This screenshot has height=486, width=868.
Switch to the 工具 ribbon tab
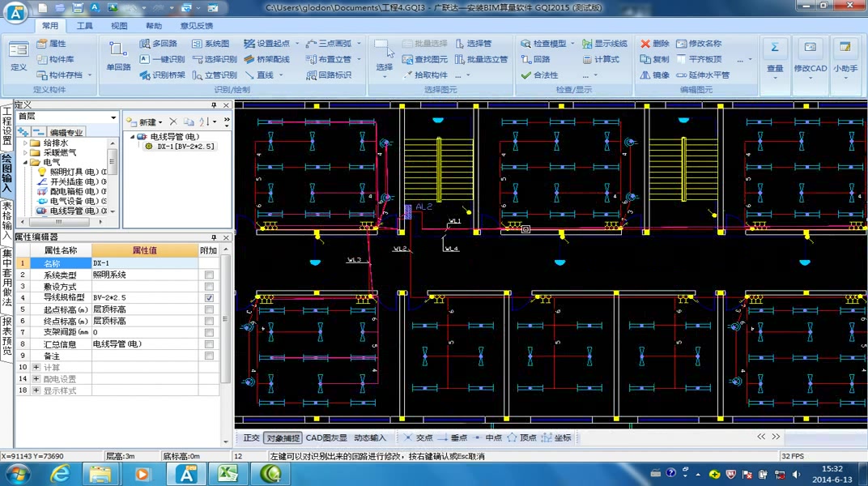[85, 25]
